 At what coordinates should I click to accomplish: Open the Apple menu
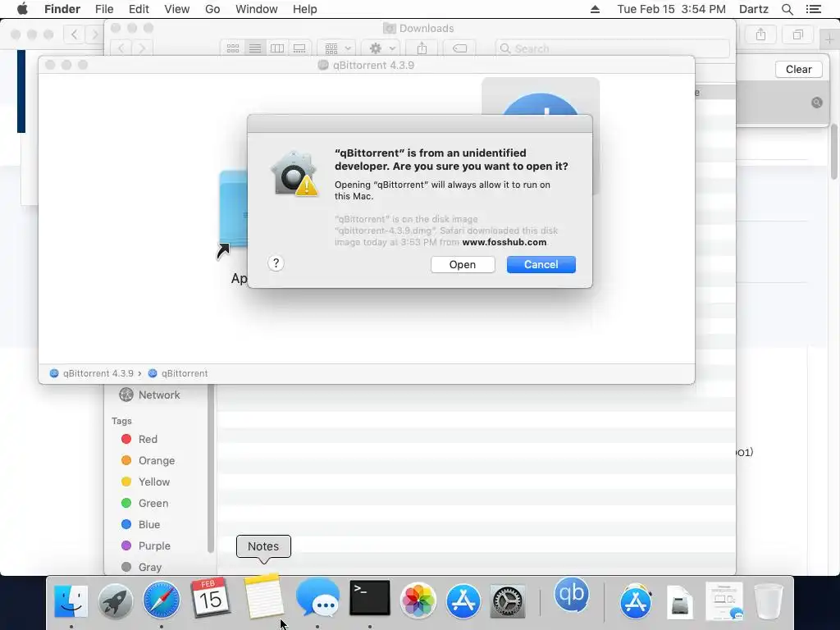click(22, 9)
